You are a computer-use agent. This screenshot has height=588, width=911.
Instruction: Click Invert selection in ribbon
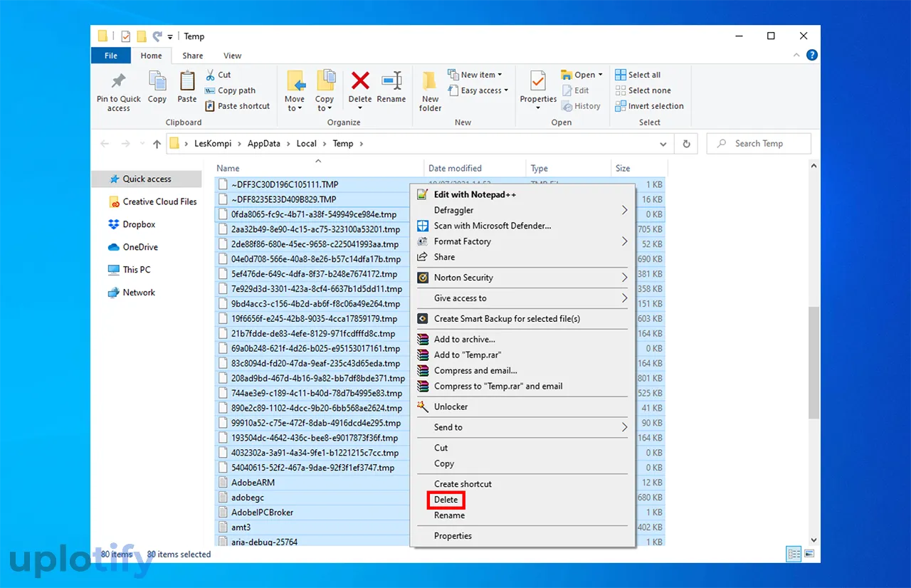[649, 106]
